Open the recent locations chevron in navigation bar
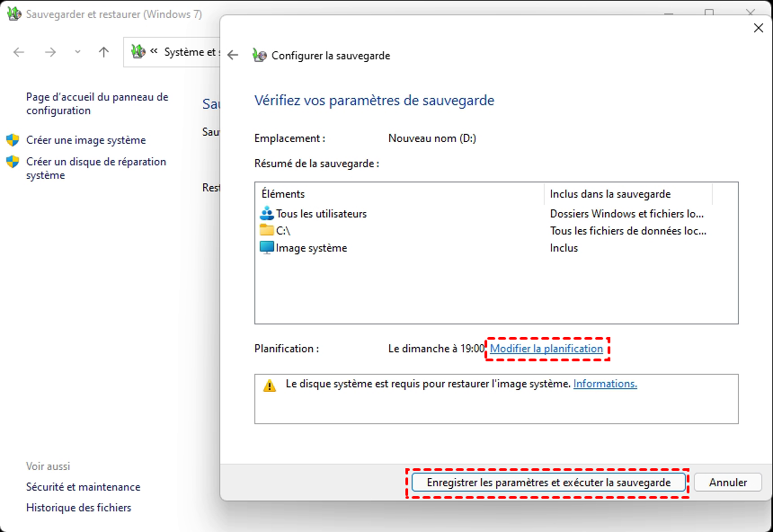The width and height of the screenshot is (773, 532). tap(77, 52)
